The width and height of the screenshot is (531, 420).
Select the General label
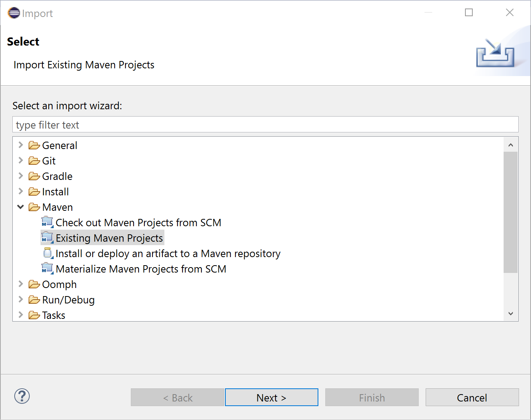point(60,146)
